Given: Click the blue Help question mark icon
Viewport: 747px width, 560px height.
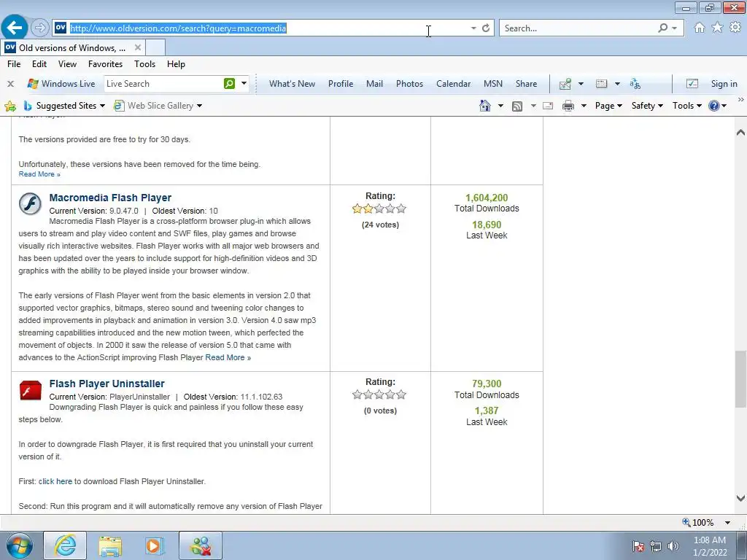Looking at the screenshot, I should click(713, 106).
